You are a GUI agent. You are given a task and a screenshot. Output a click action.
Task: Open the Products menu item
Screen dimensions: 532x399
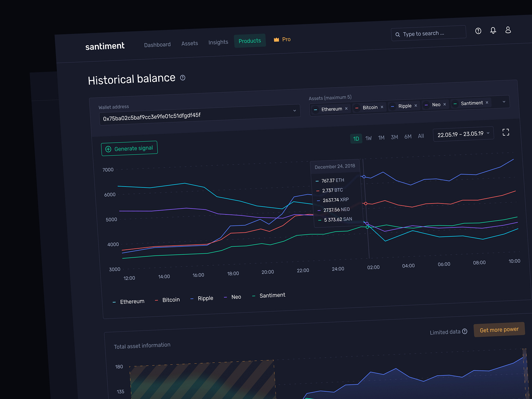coord(250,41)
